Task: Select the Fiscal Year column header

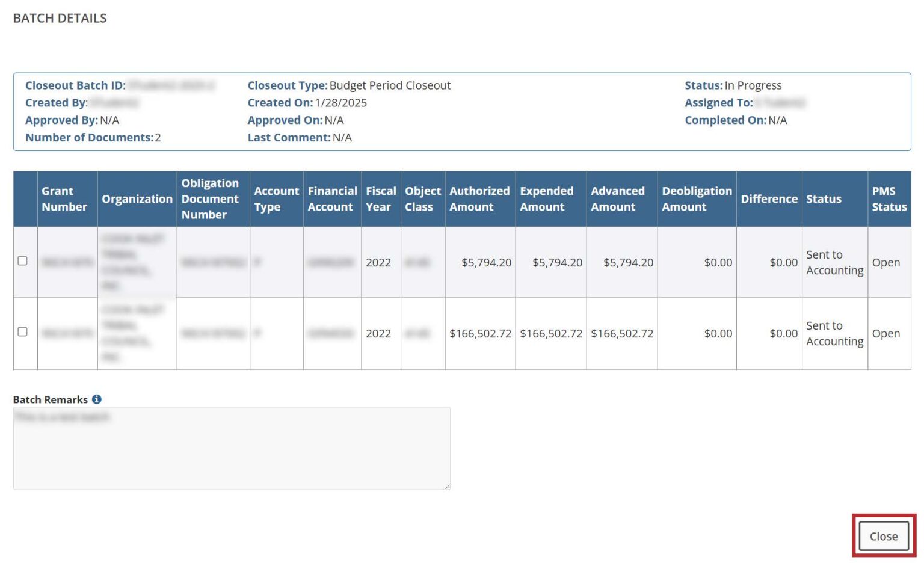Action: (381, 199)
